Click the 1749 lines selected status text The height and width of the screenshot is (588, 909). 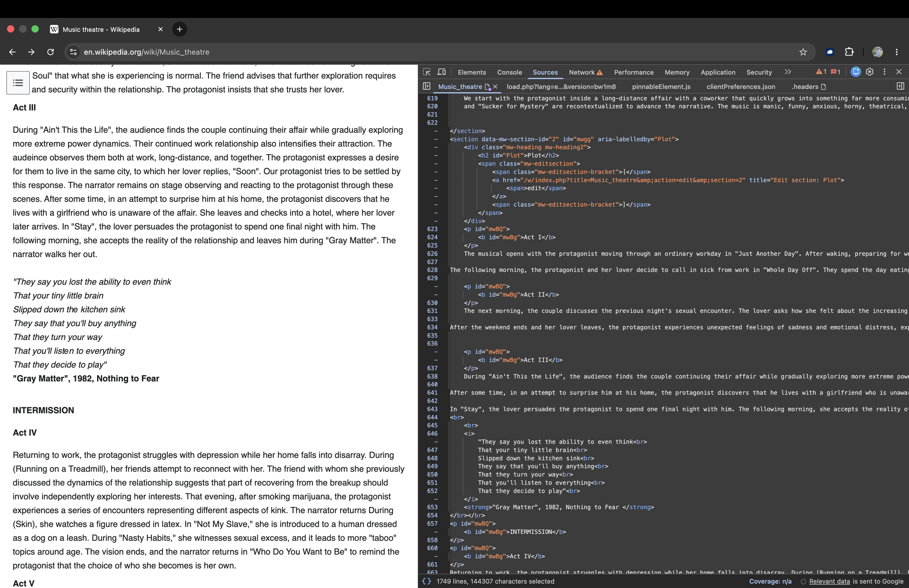495,581
